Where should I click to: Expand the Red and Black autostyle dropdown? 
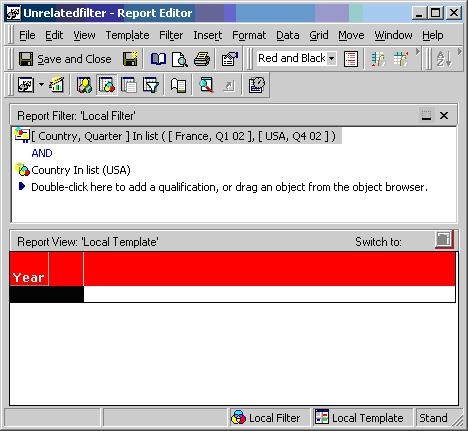click(331, 58)
